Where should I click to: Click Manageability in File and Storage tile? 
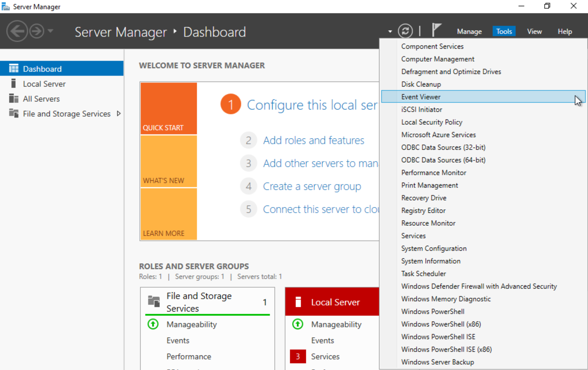pyautogui.click(x=192, y=324)
